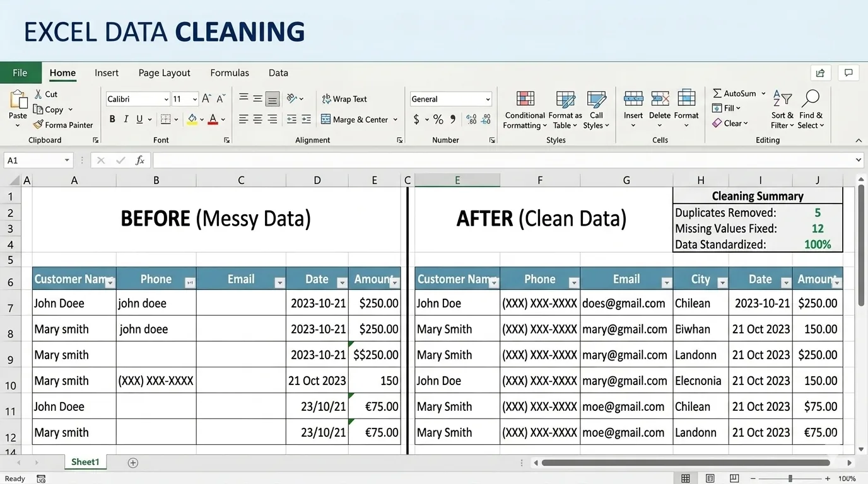Viewport: 868px width, 484px height.
Task: Switch to the Formulas ribbon tab
Action: click(230, 73)
